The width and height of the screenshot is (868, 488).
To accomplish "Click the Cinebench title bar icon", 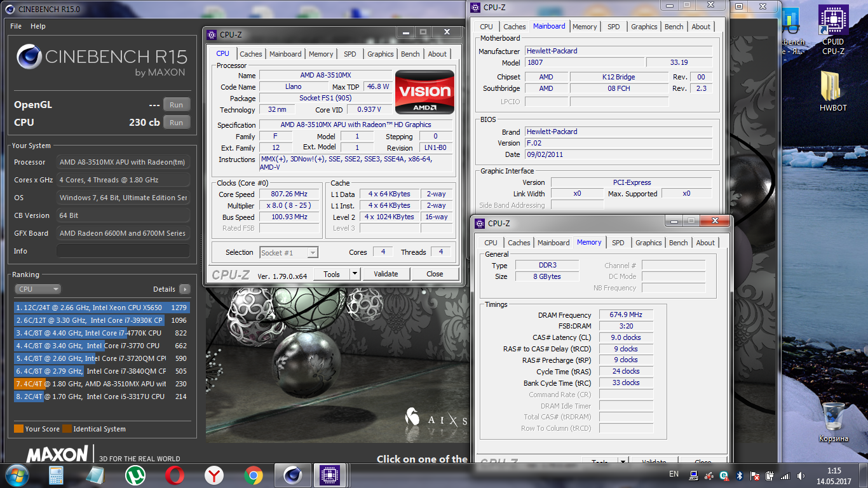I will coord(10,8).
